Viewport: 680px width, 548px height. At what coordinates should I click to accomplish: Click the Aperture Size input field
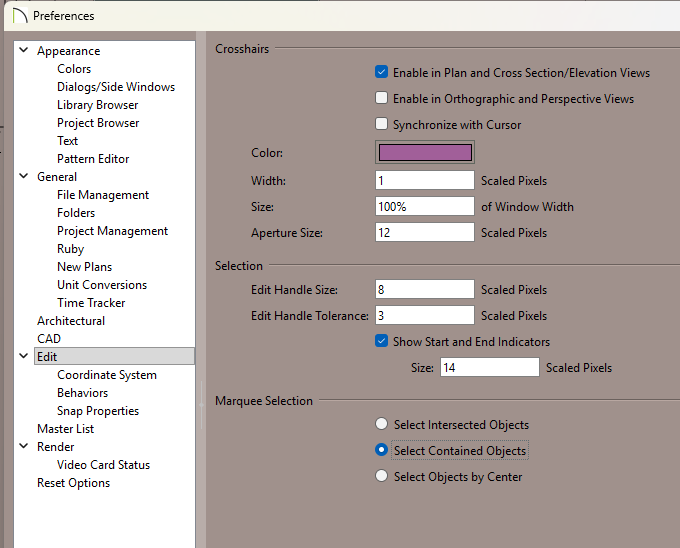424,233
